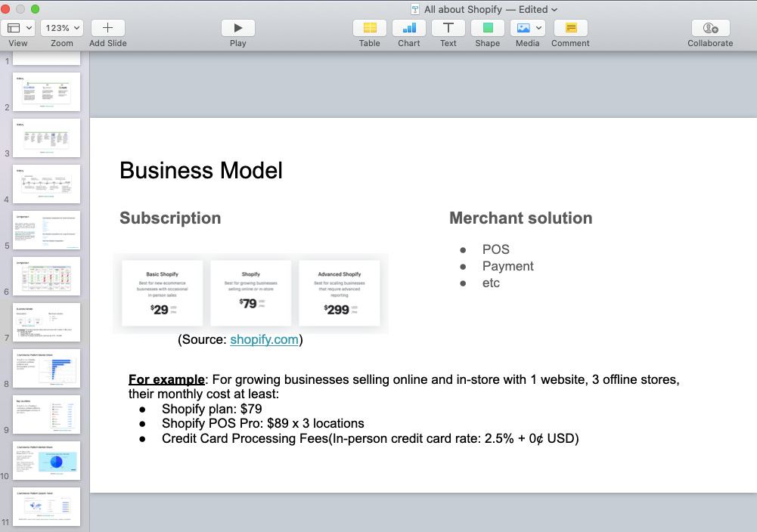Click the Media image icon

pos(523,28)
